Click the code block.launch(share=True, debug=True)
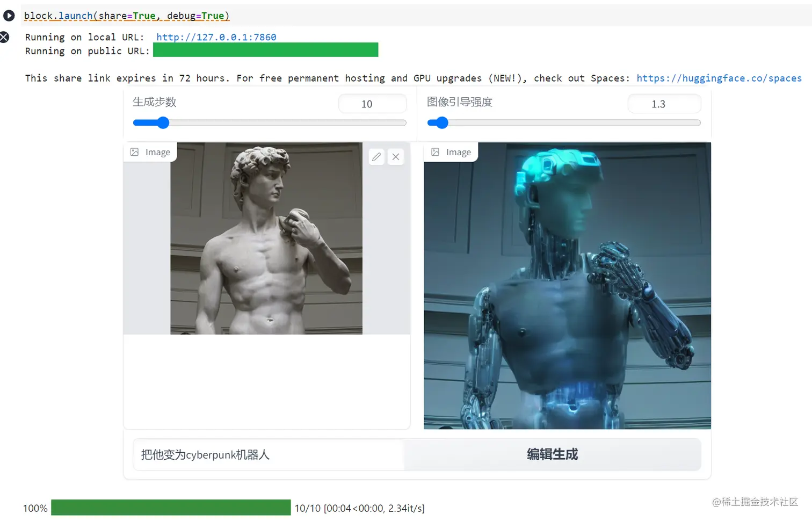This screenshot has width=812, height=521. (x=127, y=16)
